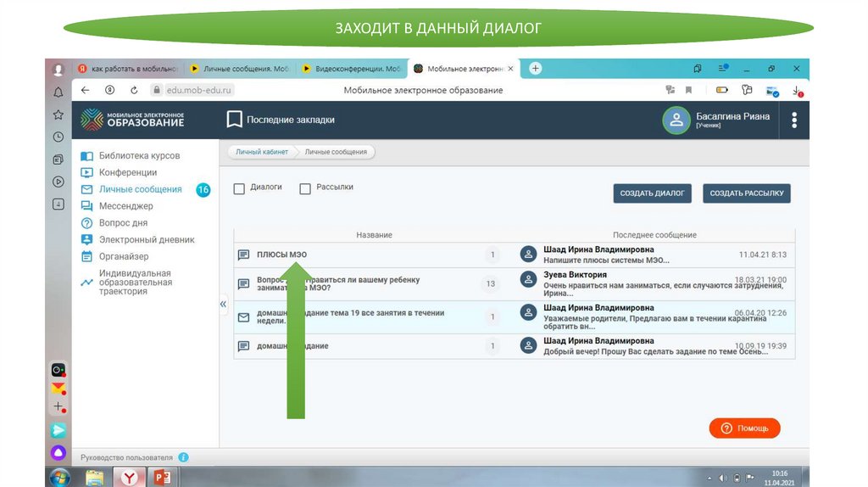Click browser sidebar play icon
868x487 pixels.
58,182
